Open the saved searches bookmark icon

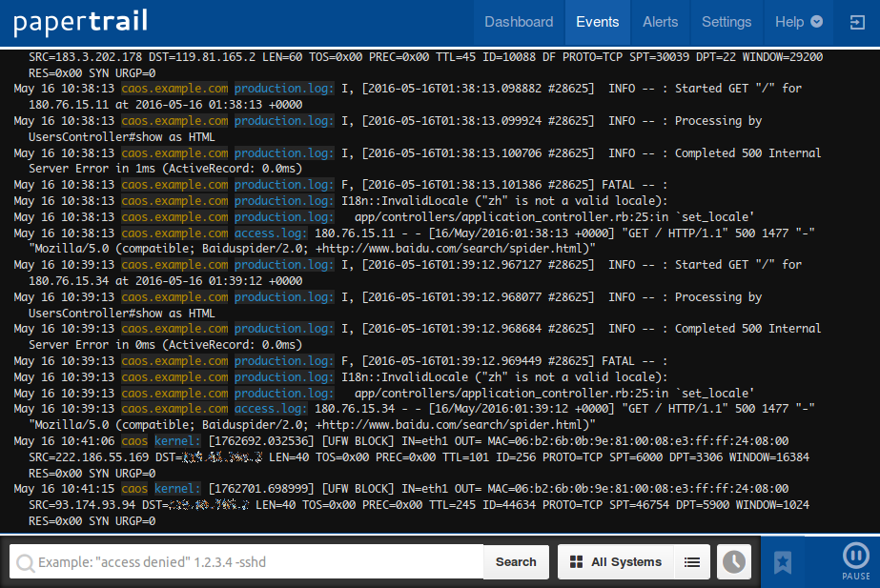(783, 562)
